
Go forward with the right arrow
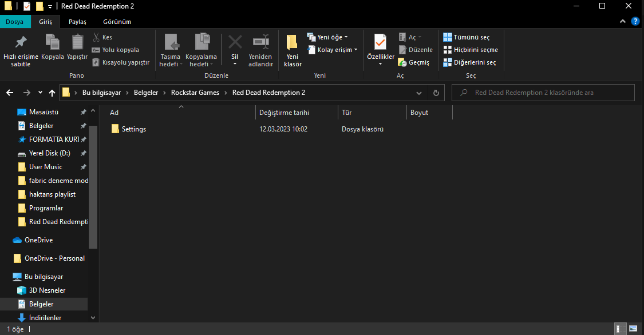click(27, 93)
